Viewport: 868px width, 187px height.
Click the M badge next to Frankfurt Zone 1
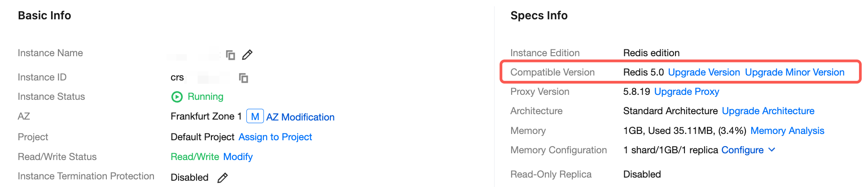[x=255, y=116]
